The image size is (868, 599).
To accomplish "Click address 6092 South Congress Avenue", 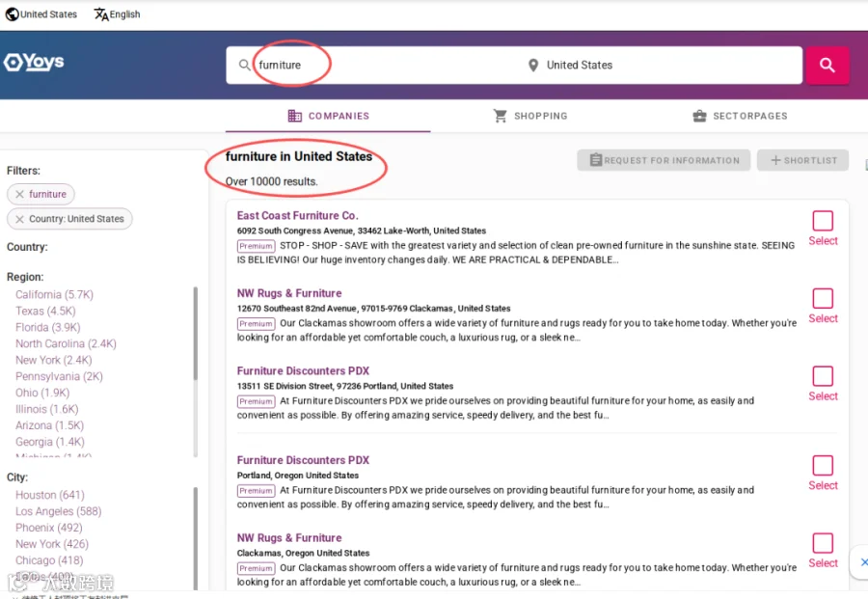I will [x=362, y=231].
